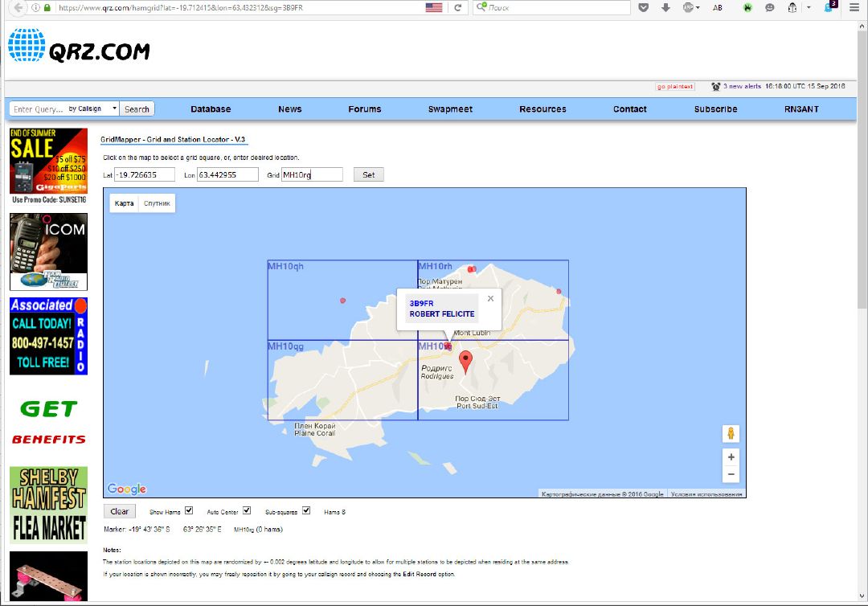Expand the Greasemonkey dropdown arrow
The height and width of the screenshot is (606, 868).
(809, 8)
